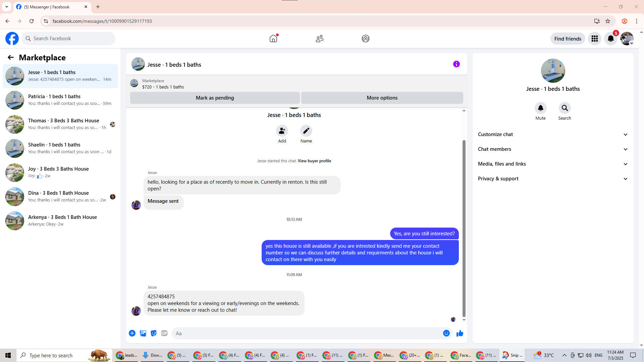
Task: Open the Friends tab in top navigation
Action: click(319, 39)
